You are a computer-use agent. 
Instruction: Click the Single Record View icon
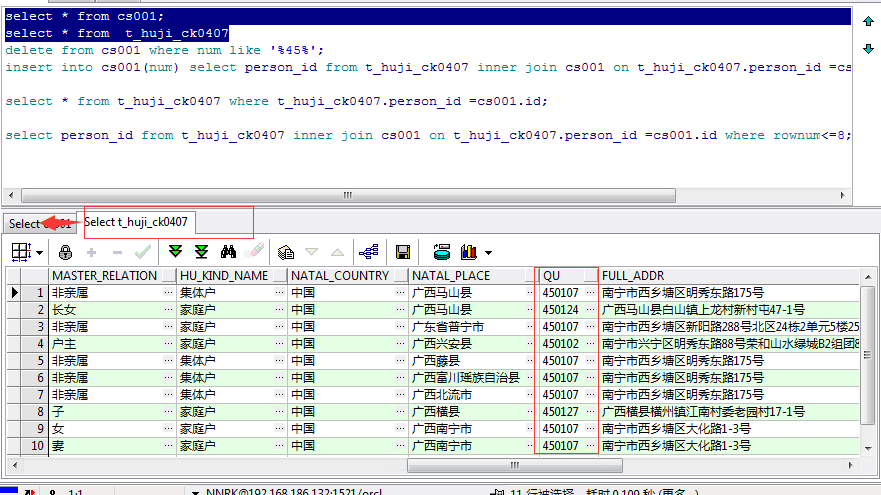pyautogui.click(x=286, y=252)
